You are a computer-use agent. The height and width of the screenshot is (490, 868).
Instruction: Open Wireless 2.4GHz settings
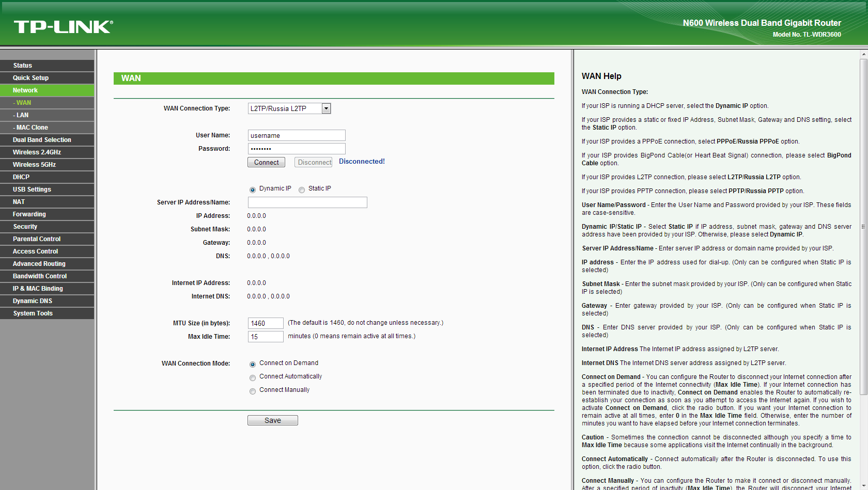tap(47, 152)
